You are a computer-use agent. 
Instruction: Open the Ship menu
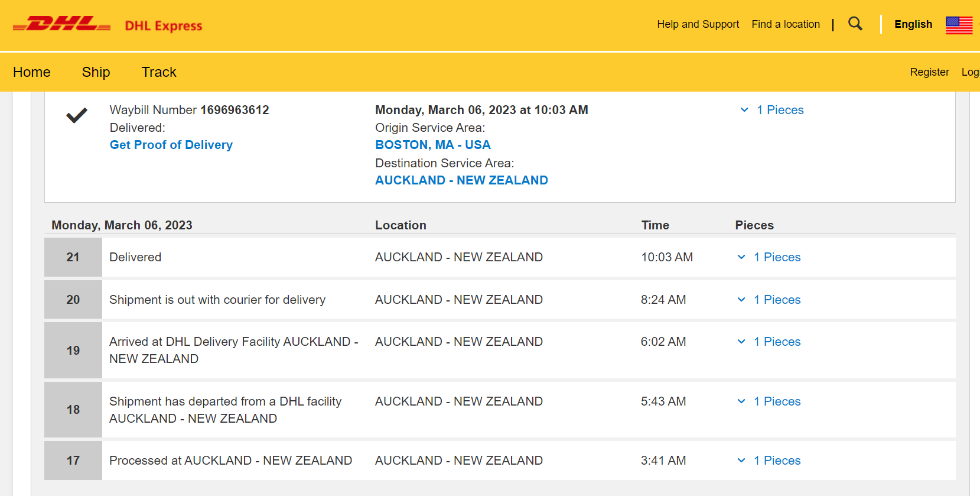click(96, 72)
